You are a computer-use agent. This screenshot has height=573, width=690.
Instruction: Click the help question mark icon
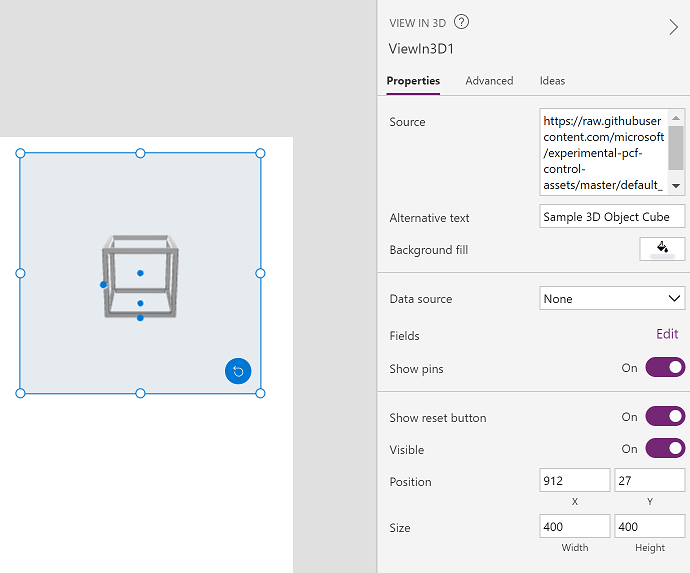[x=461, y=22]
